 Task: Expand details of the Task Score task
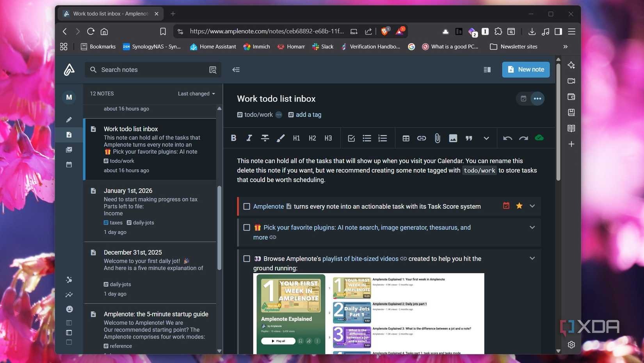[x=532, y=205]
